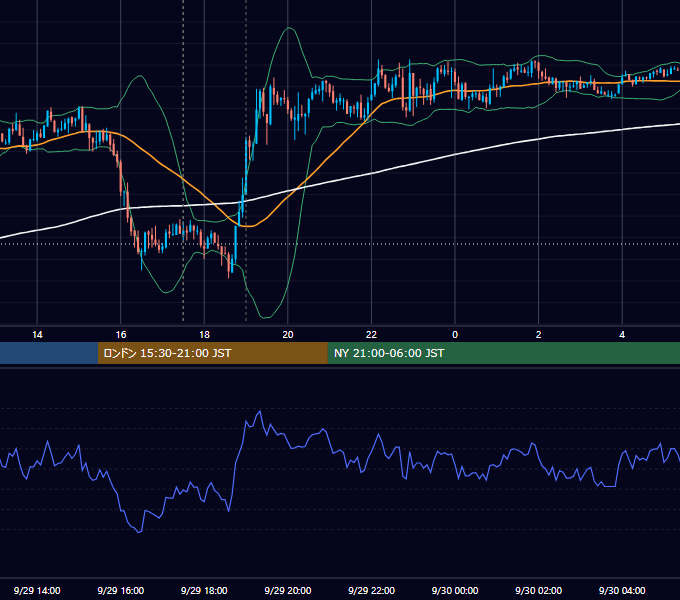680x600 pixels.
Task: Click the hour label 14 on upper axis
Action: pyautogui.click(x=37, y=335)
